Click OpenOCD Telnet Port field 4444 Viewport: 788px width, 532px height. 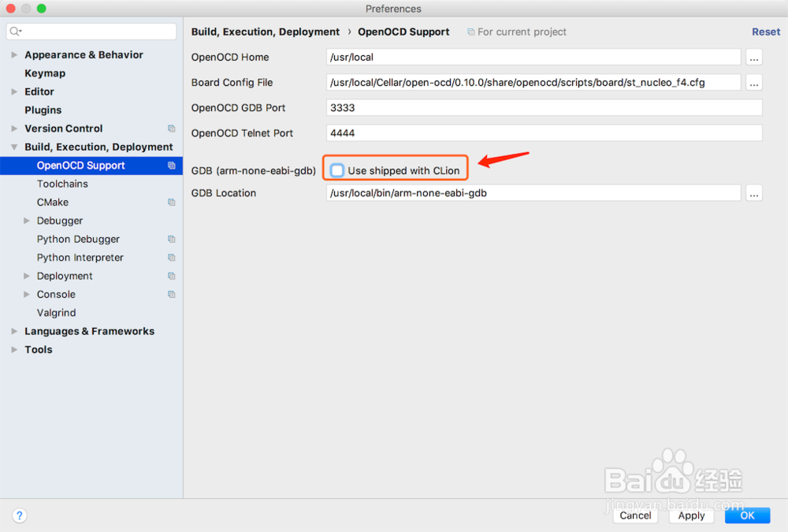click(545, 133)
